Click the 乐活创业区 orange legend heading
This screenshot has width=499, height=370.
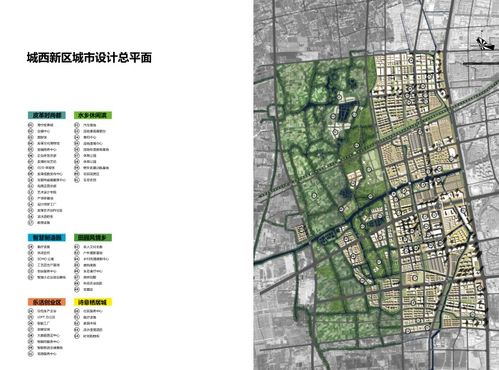click(47, 302)
